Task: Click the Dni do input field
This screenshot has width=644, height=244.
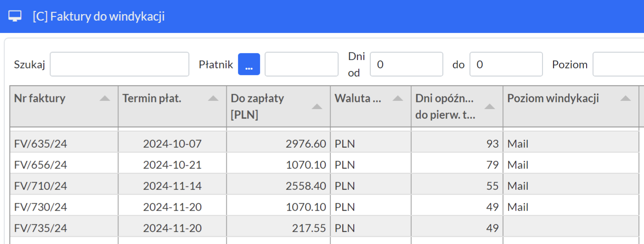Action: coord(506,64)
